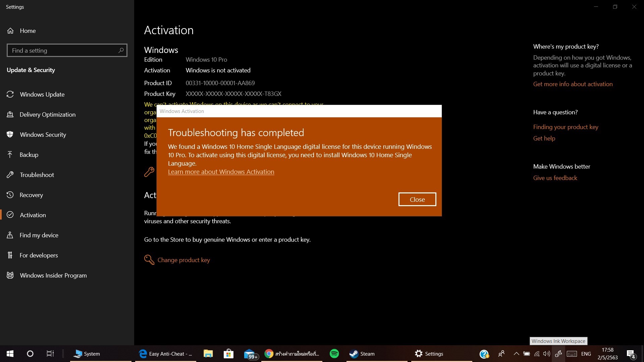Click the taskbar clock showing 17:58
Screen dimensions: 644x362
click(x=608, y=354)
